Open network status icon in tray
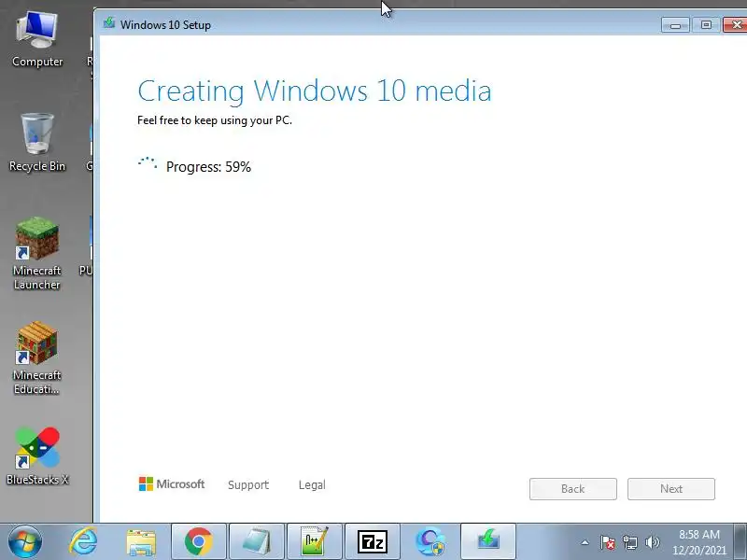Screen dimensions: 747x560 point(629,542)
